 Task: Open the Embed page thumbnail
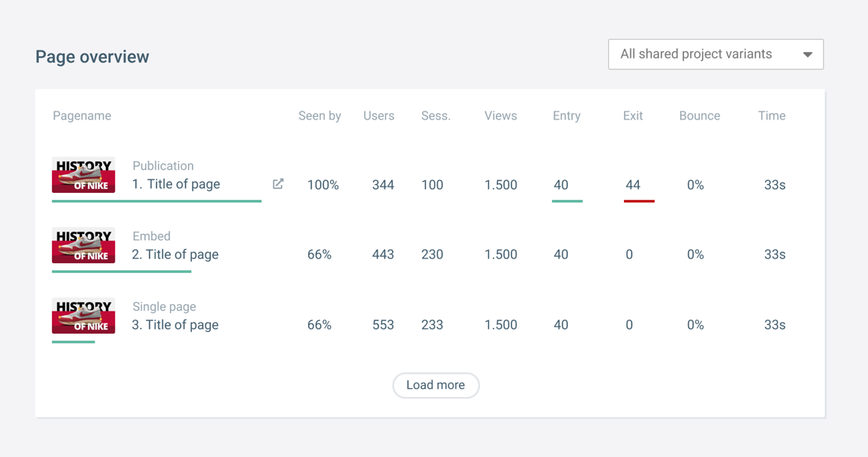[84, 245]
